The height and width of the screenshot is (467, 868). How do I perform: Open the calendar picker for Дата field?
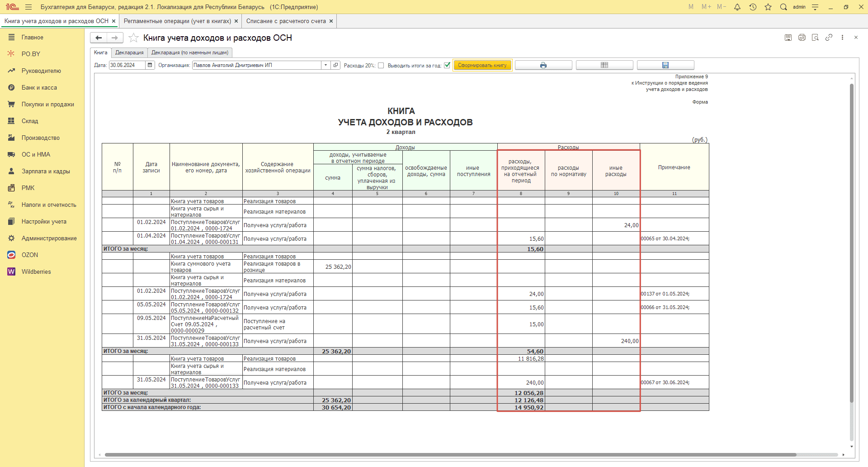pyautogui.click(x=150, y=65)
